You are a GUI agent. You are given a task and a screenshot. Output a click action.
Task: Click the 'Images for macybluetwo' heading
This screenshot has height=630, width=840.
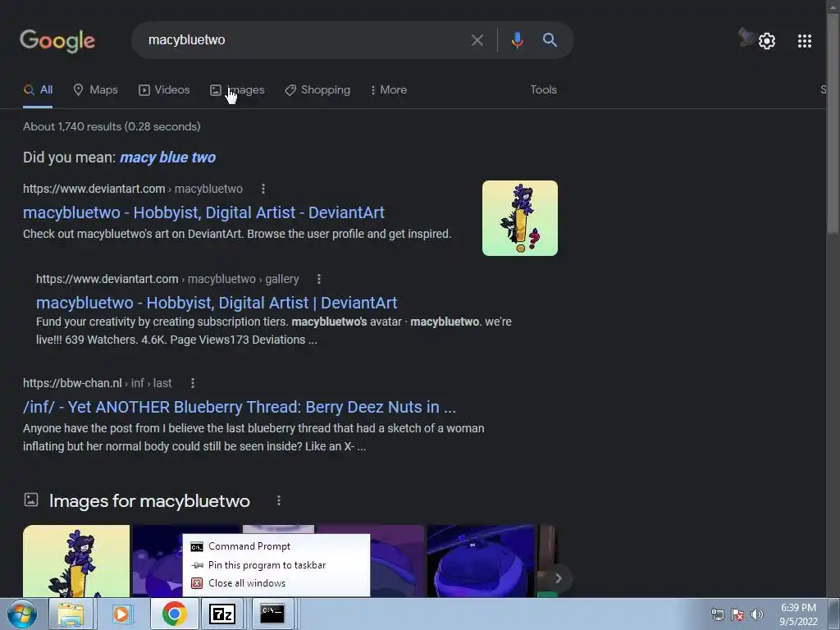pos(149,501)
